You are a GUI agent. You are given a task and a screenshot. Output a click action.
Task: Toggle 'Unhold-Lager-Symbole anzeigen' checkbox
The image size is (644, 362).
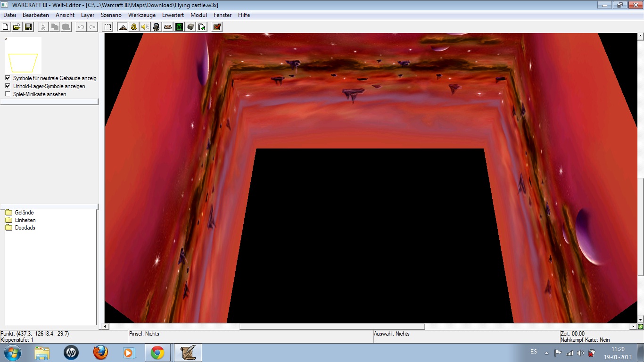click(8, 86)
